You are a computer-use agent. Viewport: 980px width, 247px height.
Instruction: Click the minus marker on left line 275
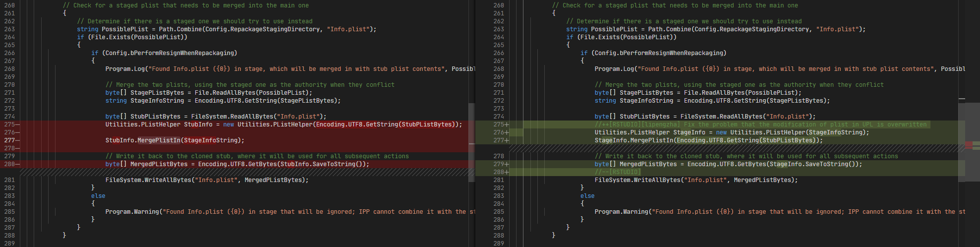click(x=18, y=124)
